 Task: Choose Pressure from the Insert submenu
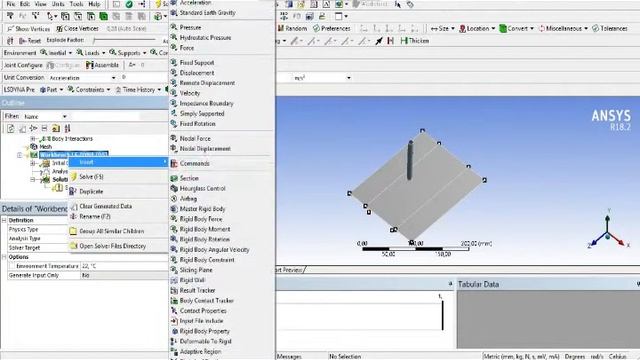(190, 27)
